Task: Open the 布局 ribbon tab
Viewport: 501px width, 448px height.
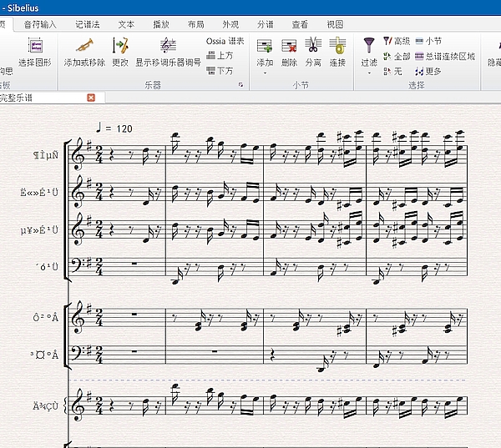Action: tap(196, 24)
